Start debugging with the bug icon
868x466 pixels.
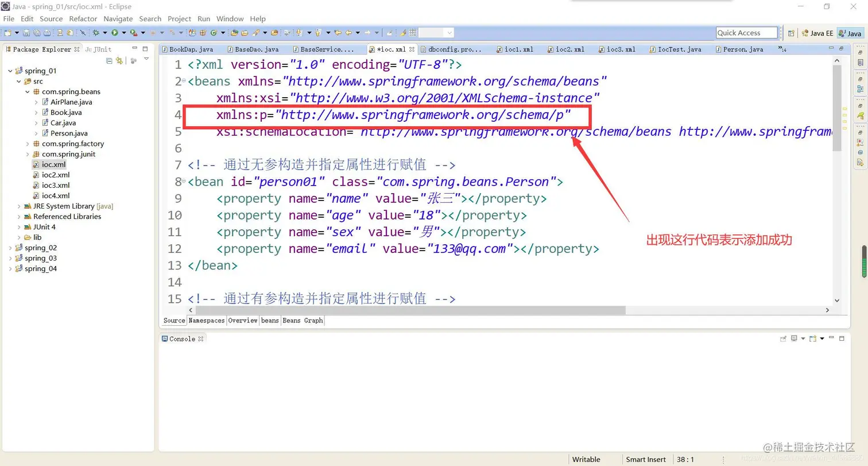point(95,33)
